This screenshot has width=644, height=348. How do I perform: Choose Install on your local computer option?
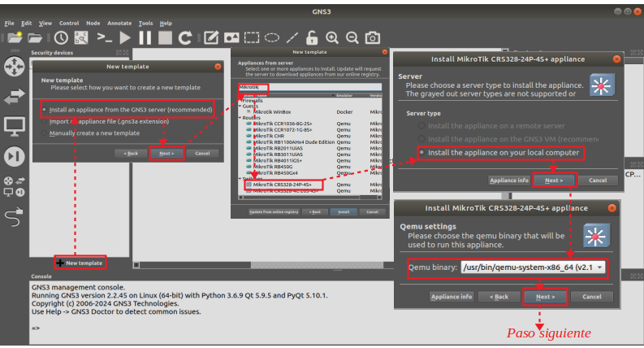coord(499,153)
